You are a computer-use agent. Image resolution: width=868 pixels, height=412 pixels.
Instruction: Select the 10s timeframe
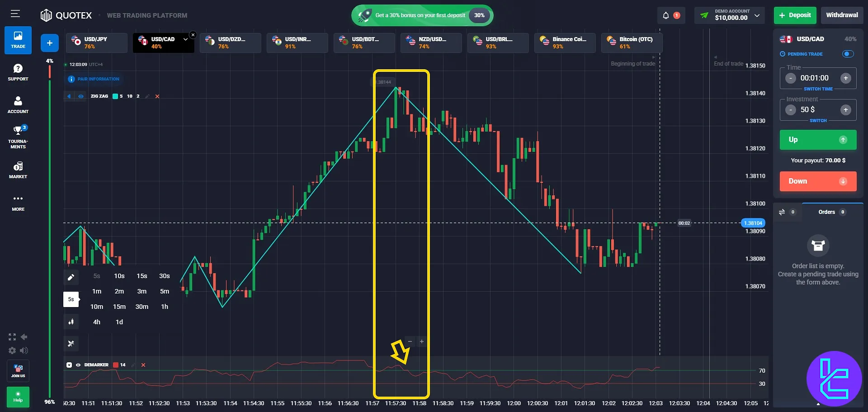coord(119,276)
